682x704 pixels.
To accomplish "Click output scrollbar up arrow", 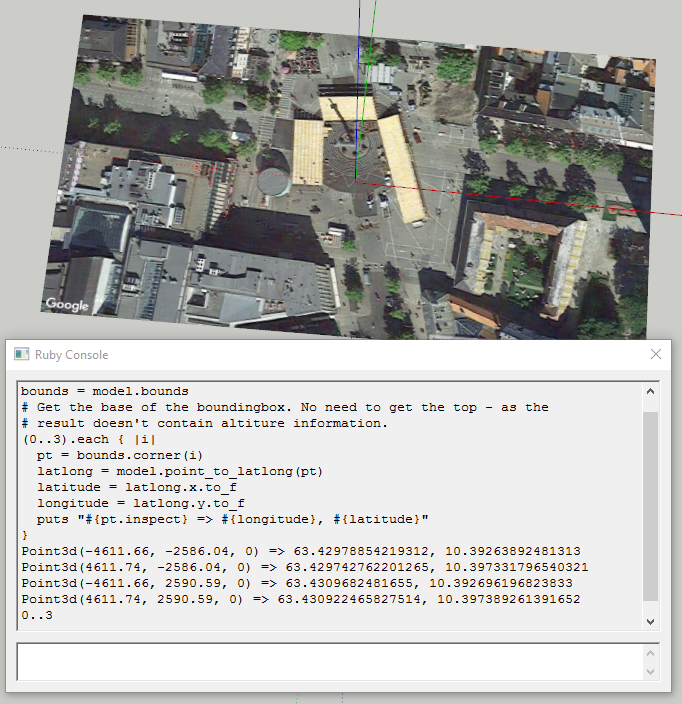I will (650, 392).
